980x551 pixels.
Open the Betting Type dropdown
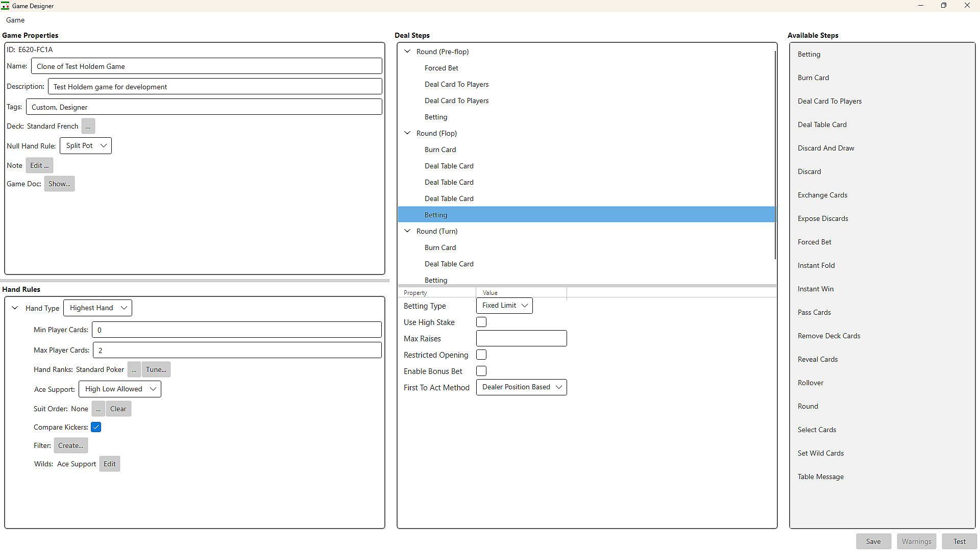pos(504,306)
